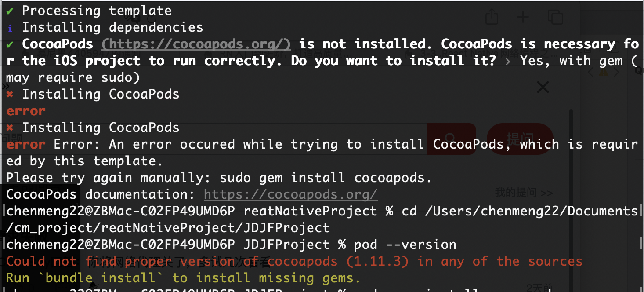644x292 pixels.
Task: Click the bold CocoaPods (https://cocoapods.org/) link
Action: (x=196, y=44)
